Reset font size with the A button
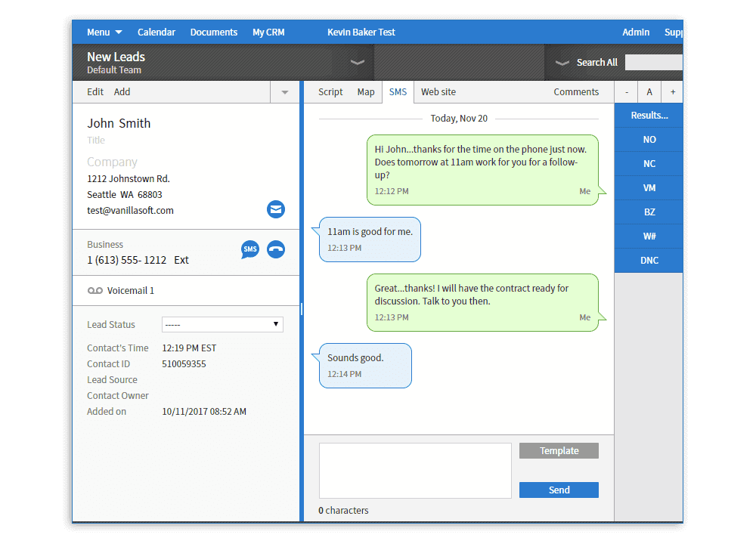The width and height of the screenshot is (756, 544). (x=649, y=92)
